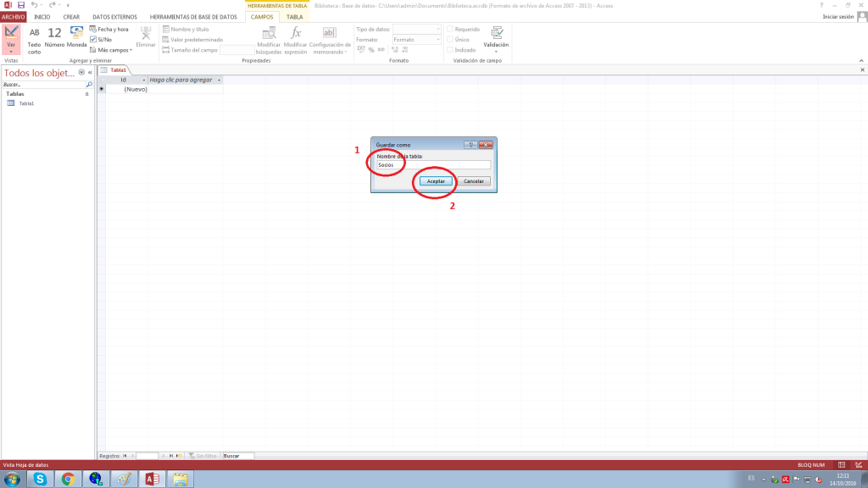Collapse the Tablas group in navigation pane

(87, 94)
